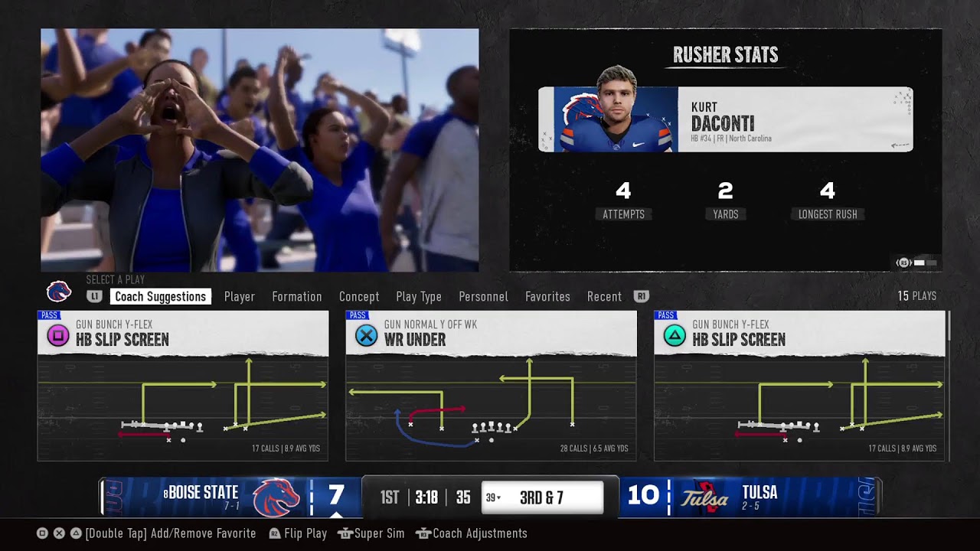Tap the L1 bumper icon
The image size is (980, 551).
tap(94, 296)
